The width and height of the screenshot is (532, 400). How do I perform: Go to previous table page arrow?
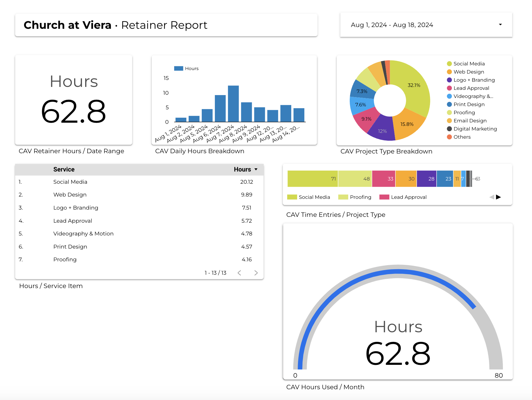coord(239,273)
